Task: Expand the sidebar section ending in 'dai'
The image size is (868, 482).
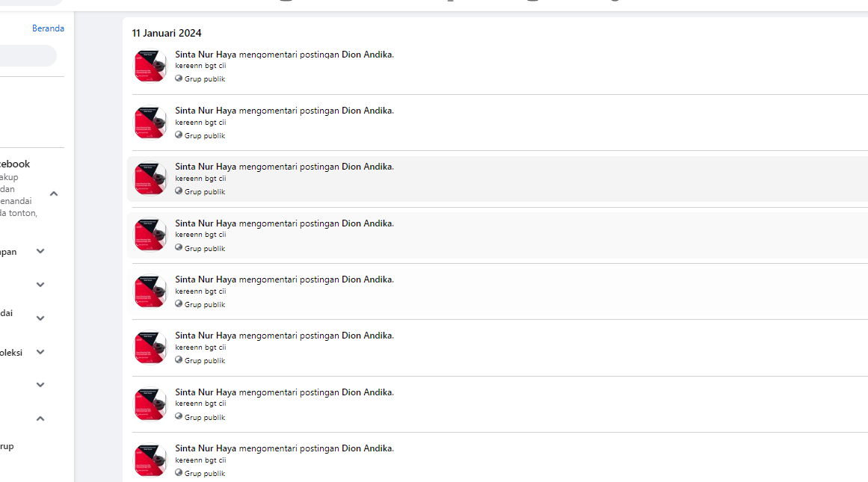Action: pos(40,318)
